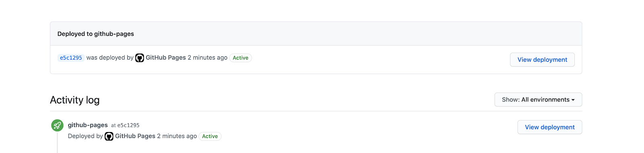Click the '2 minutes ago' timestamp in the banner
This screenshot has height=153, width=644.
click(208, 58)
